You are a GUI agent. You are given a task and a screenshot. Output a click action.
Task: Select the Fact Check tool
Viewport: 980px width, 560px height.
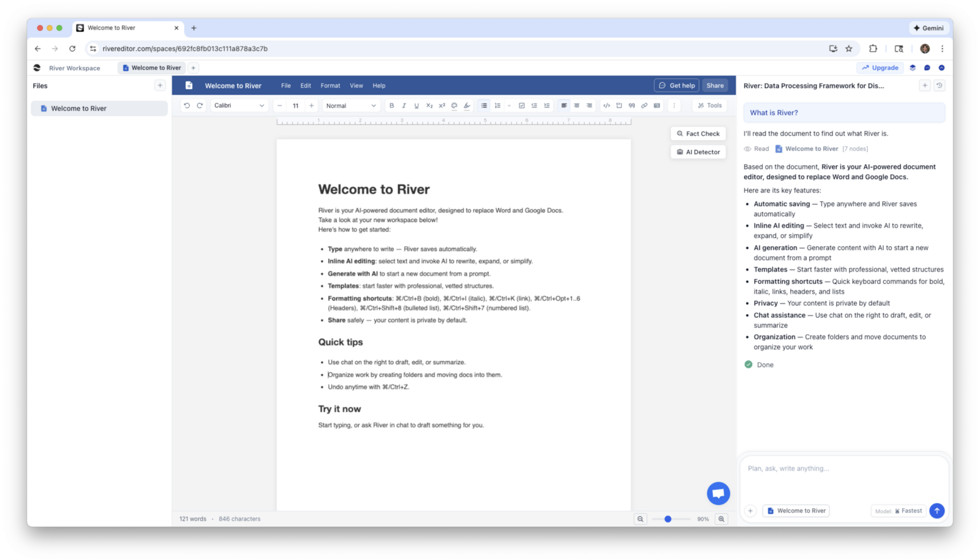698,133
